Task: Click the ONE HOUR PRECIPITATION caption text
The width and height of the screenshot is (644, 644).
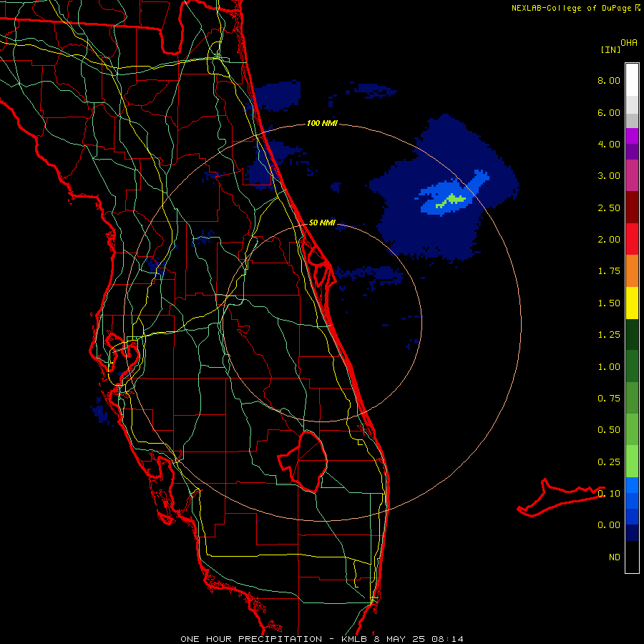Action: 251,639
